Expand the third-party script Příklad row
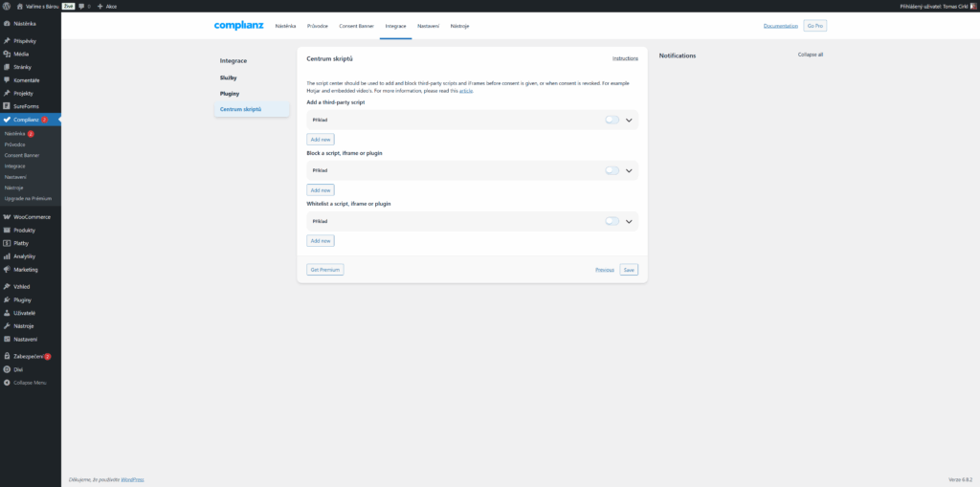This screenshot has width=980, height=487. (629, 120)
